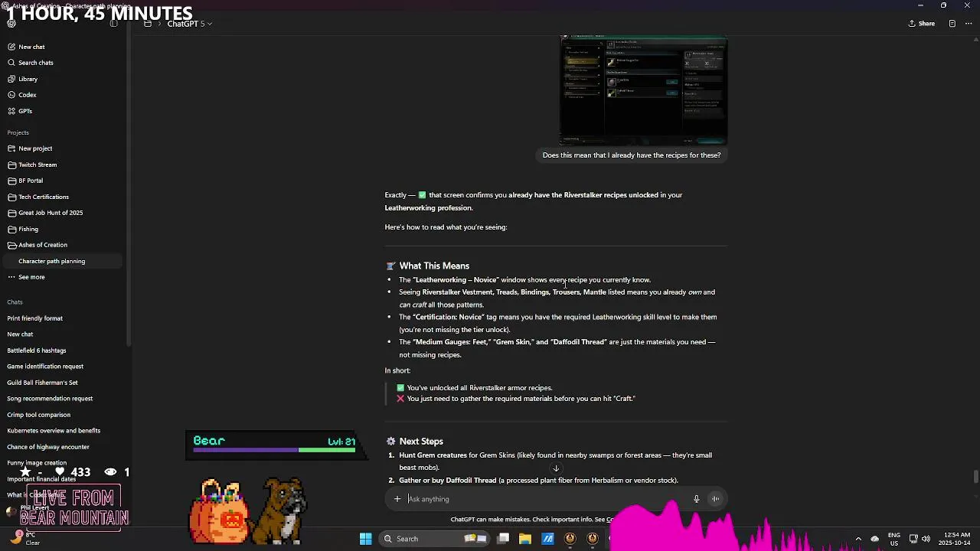Open the ChatGPT 5 model dropdown
Image resolution: width=980 pixels, height=551 pixels.
click(x=189, y=24)
